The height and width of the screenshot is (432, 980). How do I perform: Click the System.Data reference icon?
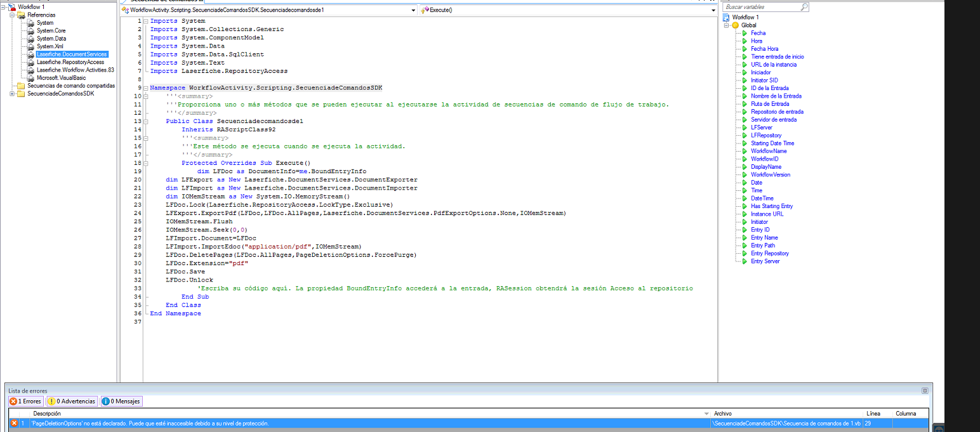click(31, 38)
